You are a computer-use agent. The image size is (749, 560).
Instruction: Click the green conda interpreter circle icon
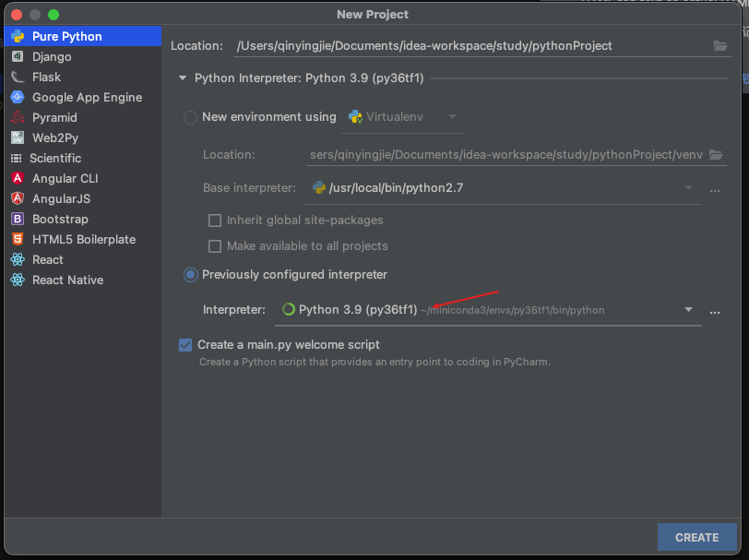pos(288,310)
